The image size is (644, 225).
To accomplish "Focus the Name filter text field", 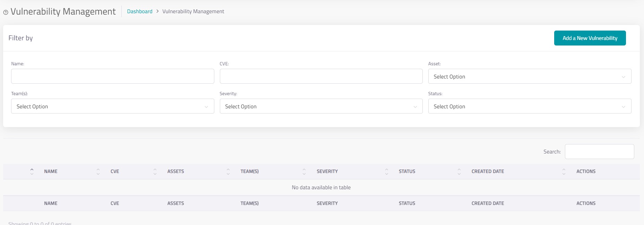I will point(112,76).
